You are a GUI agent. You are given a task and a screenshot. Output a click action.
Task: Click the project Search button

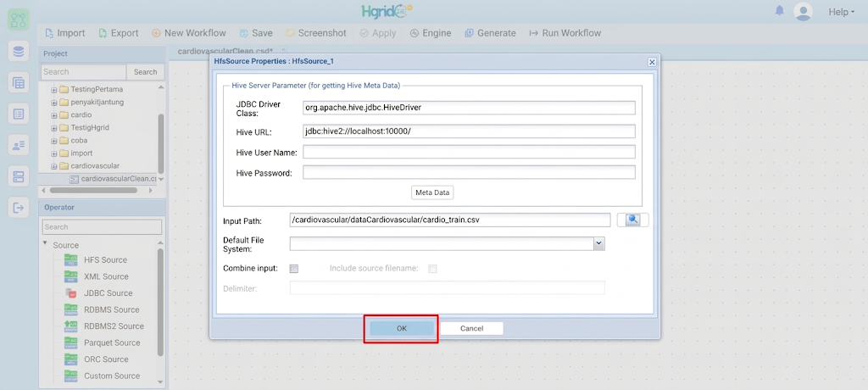[x=146, y=72]
